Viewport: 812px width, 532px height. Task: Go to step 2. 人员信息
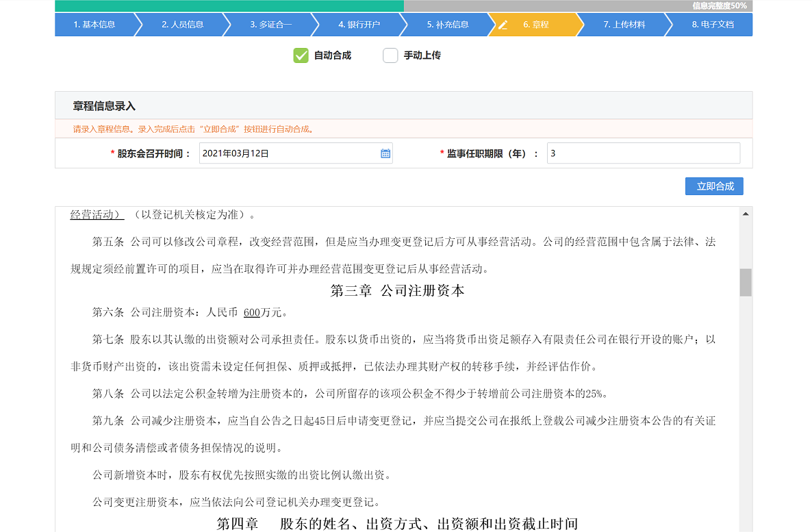click(182, 25)
